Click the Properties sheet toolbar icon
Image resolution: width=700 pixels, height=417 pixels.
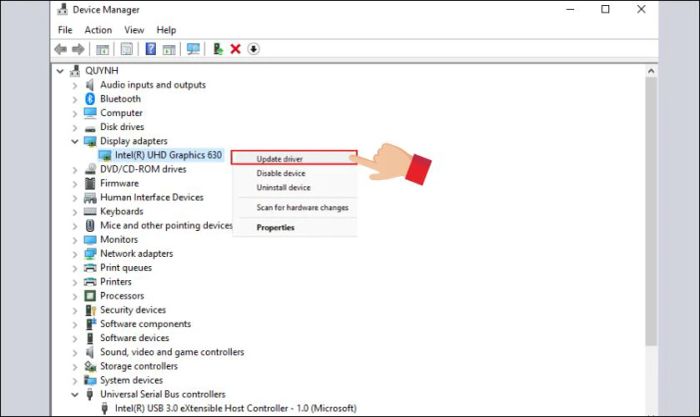[x=127, y=49]
